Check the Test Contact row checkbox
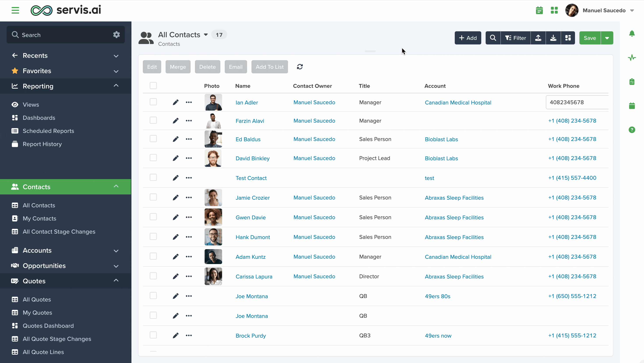644x363 pixels. pos(153,177)
